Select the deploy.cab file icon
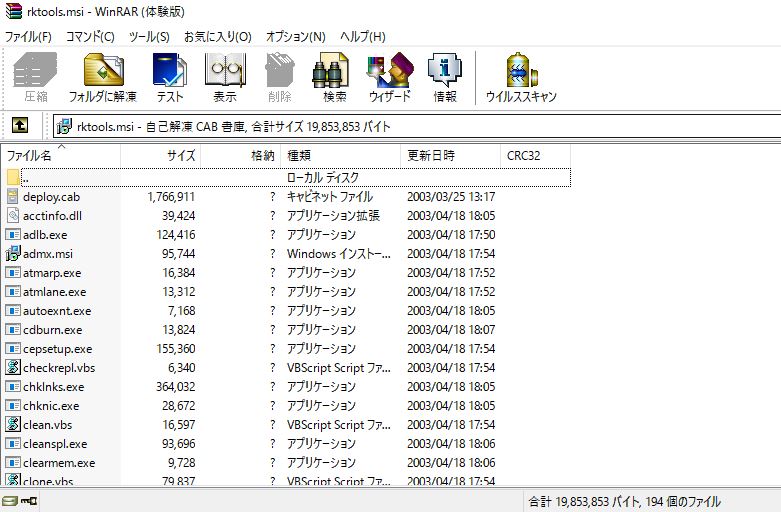Viewport: 781px width, 512px height. (12, 196)
